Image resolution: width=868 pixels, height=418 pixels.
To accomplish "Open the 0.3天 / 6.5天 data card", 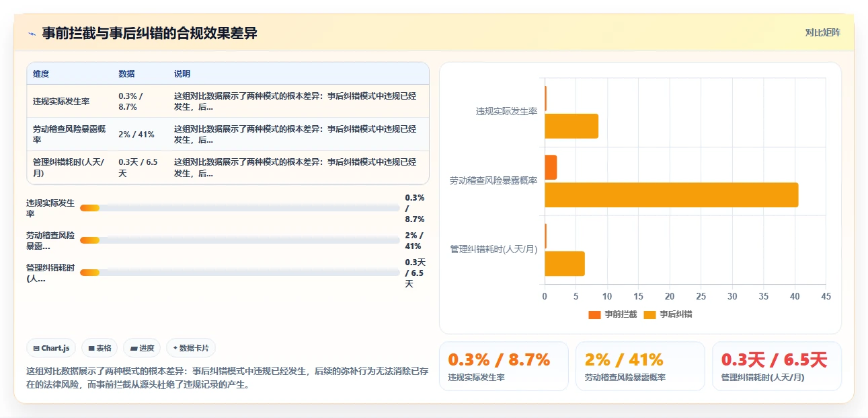I will [777, 366].
